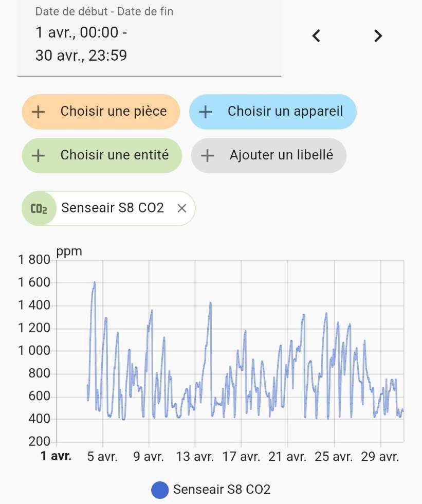Click the highest CO2 peak near 1 600 ppm
This screenshot has height=504, width=422.
[95, 282]
